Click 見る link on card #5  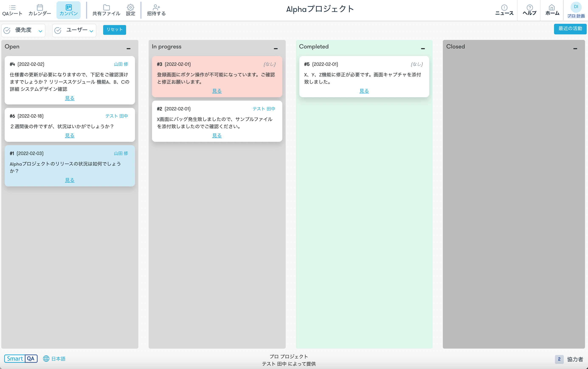[364, 91]
